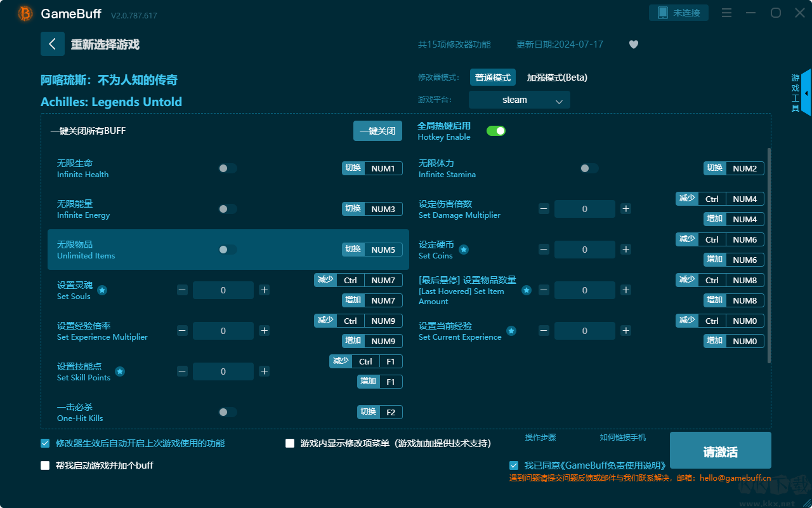Increase Set Current Experience with plus
This screenshot has height=508, width=812.
[626, 331]
